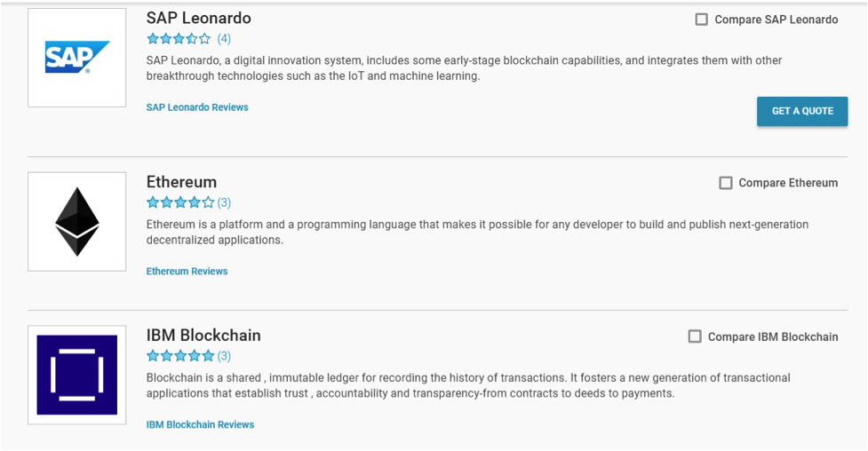This screenshot has height=451, width=868.
Task: Click the SAP logo thumbnail
Action: 77,58
